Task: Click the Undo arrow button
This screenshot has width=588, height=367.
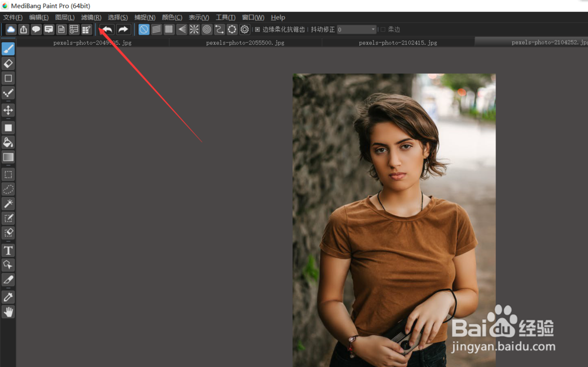Action: [x=107, y=29]
